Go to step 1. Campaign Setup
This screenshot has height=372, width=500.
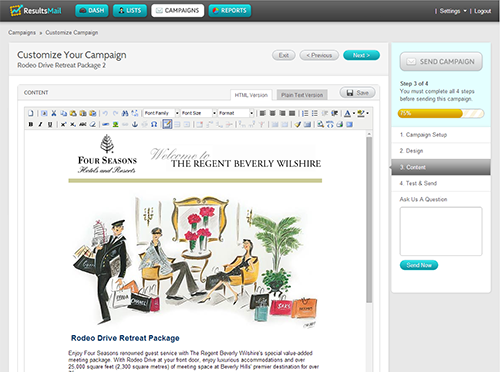coord(441,135)
